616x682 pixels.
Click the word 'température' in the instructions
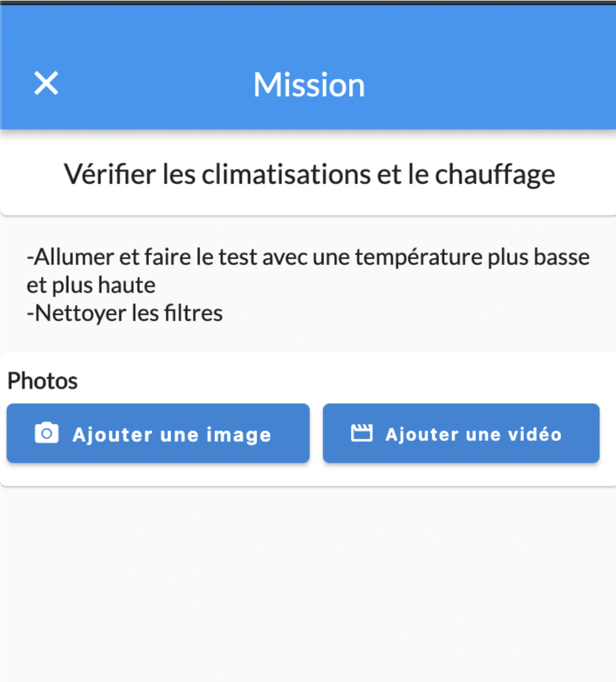(419, 257)
